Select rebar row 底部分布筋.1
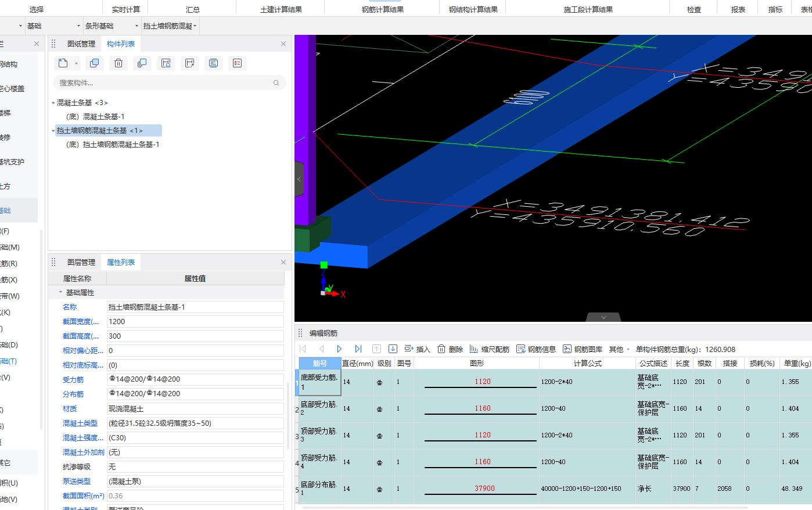 [x=319, y=489]
